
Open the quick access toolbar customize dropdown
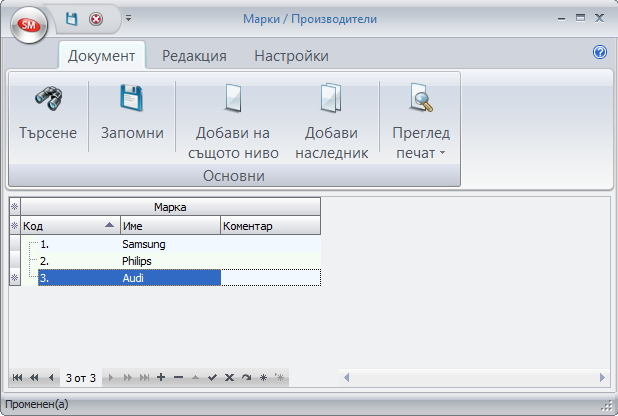[x=128, y=18]
